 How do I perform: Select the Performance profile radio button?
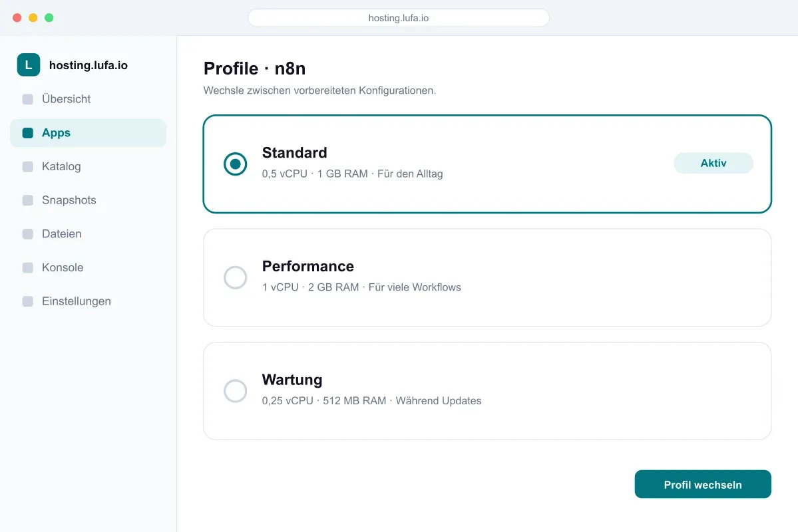pyautogui.click(x=235, y=278)
